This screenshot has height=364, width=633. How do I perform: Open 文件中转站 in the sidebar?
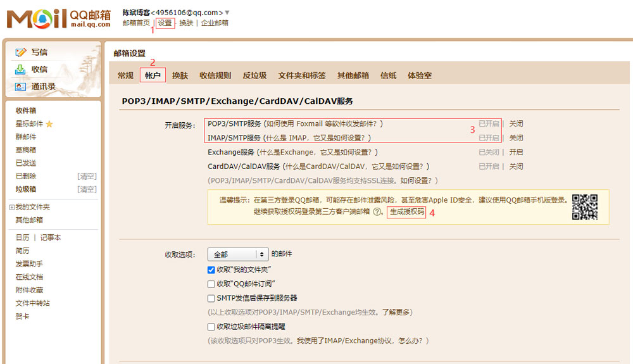[33, 303]
